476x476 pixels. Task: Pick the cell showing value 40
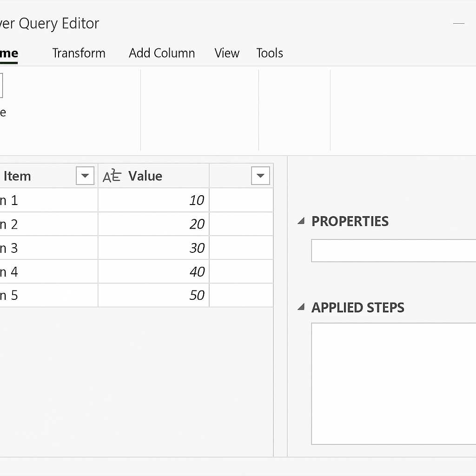pyautogui.click(x=153, y=271)
